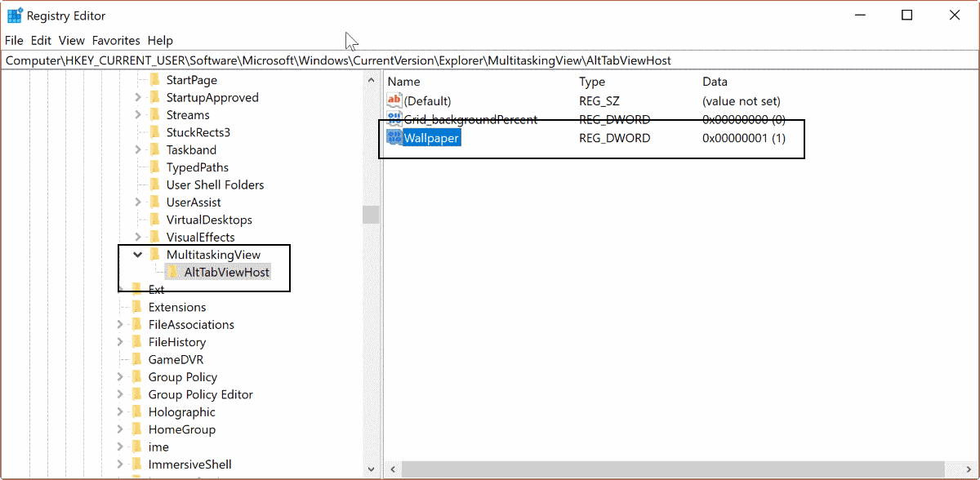
Task: Click the VisualEffects folder icon
Action: tap(154, 238)
